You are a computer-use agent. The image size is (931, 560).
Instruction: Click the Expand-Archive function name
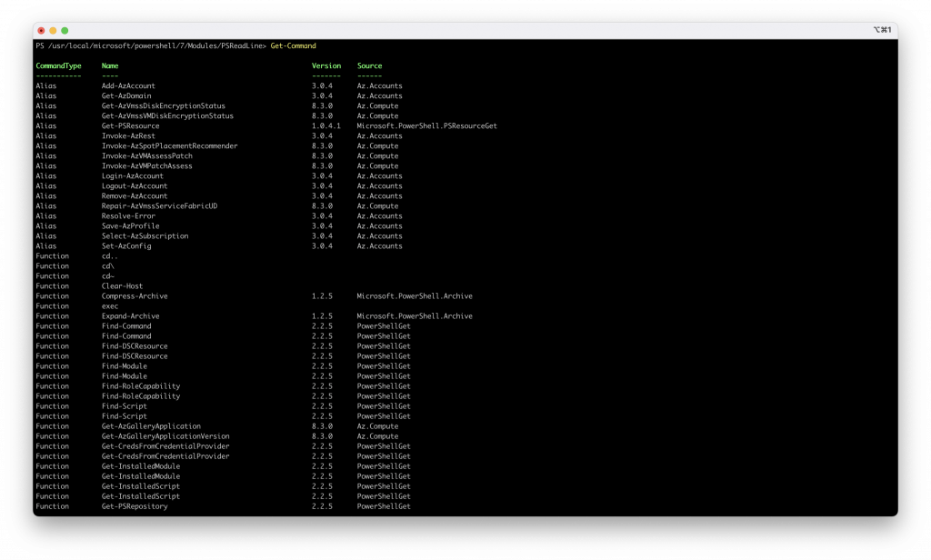[131, 316]
